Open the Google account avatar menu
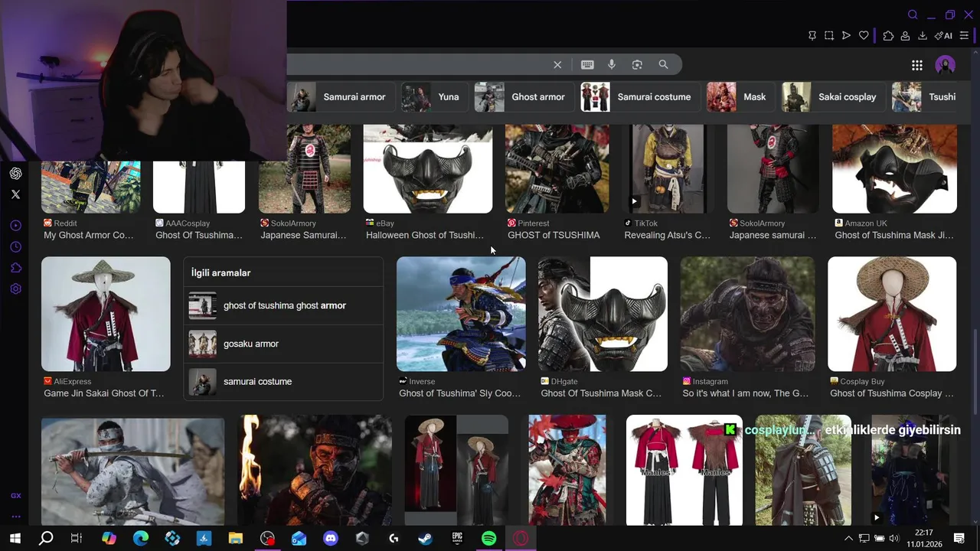Screen dimensions: 980x551 (x=946, y=65)
